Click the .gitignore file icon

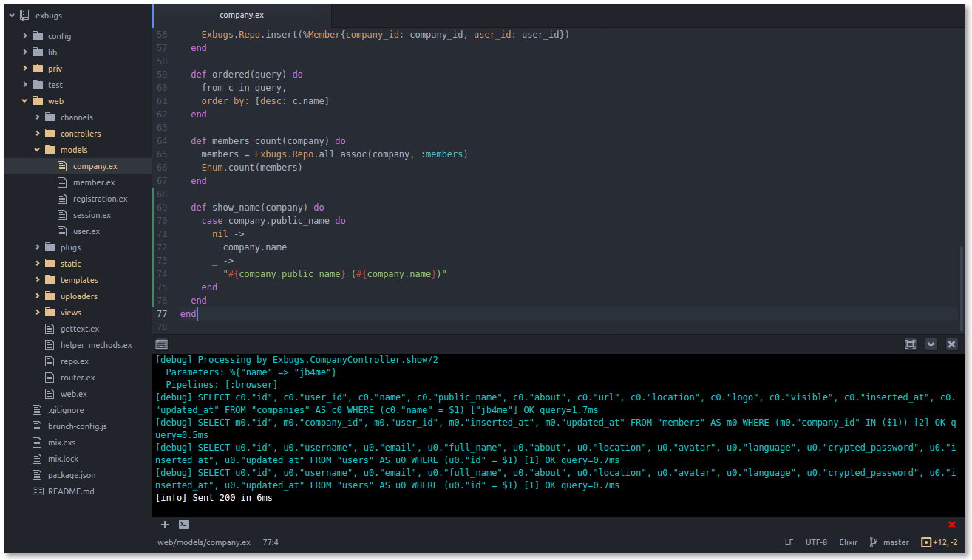[38, 410]
